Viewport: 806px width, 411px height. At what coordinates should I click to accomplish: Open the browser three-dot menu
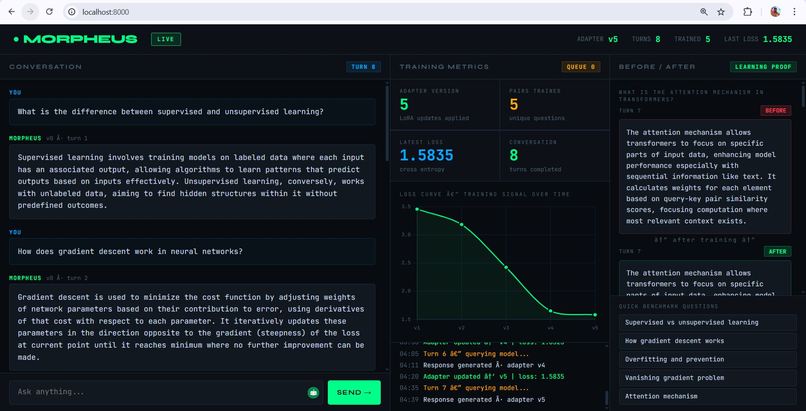click(x=794, y=12)
